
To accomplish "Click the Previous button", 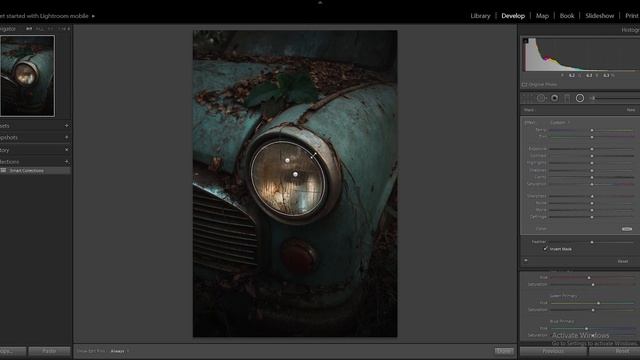I will [x=553, y=351].
